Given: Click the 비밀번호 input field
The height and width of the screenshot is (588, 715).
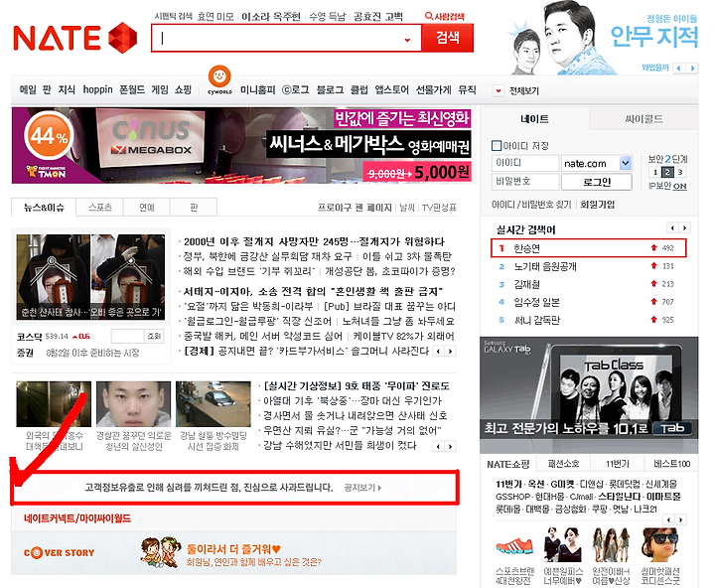Looking at the screenshot, I should click(525, 182).
